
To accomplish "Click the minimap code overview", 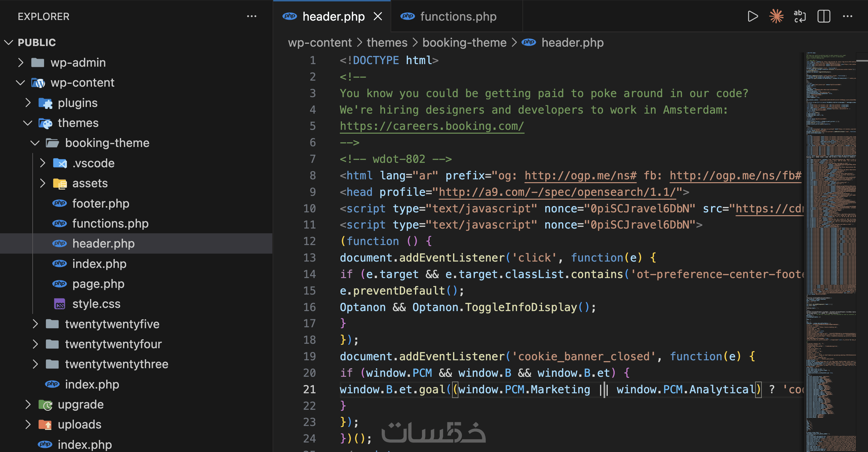I will click(831, 236).
